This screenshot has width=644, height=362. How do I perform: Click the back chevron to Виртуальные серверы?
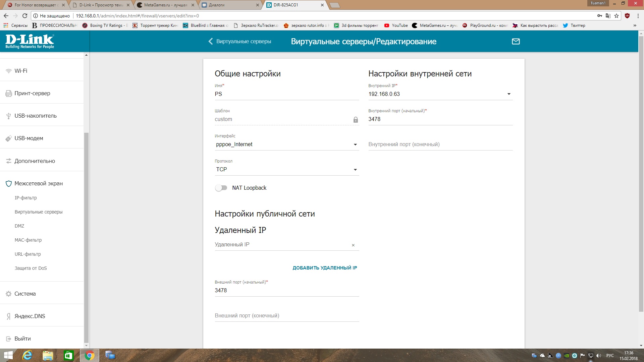pyautogui.click(x=211, y=41)
